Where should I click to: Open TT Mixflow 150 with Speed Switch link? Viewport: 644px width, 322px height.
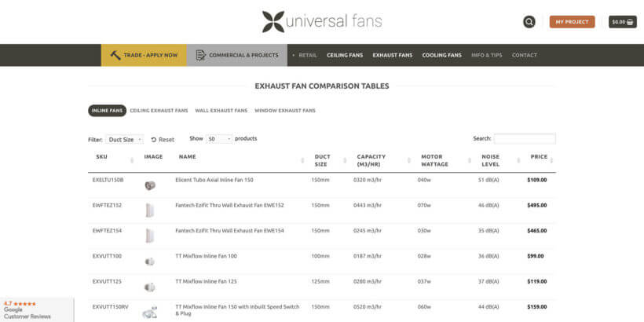pyautogui.click(x=237, y=310)
